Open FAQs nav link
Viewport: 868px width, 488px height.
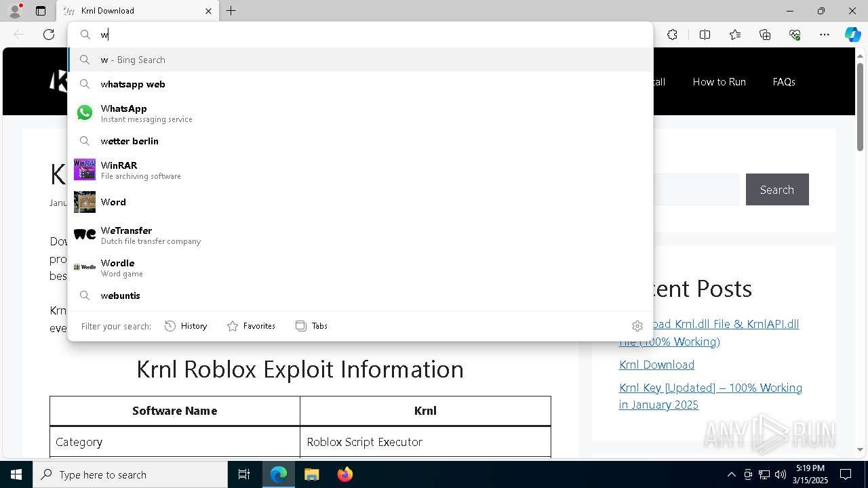(784, 81)
